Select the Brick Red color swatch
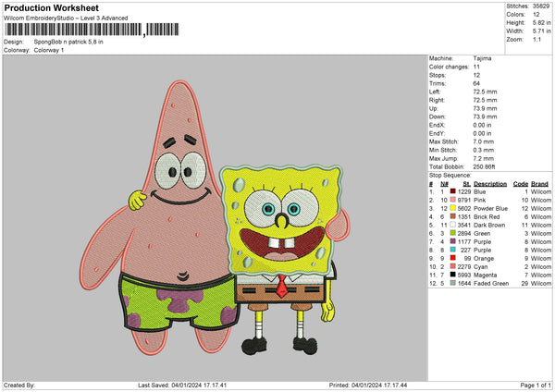Image resolution: width=555 pixels, height=392 pixels. [452, 216]
